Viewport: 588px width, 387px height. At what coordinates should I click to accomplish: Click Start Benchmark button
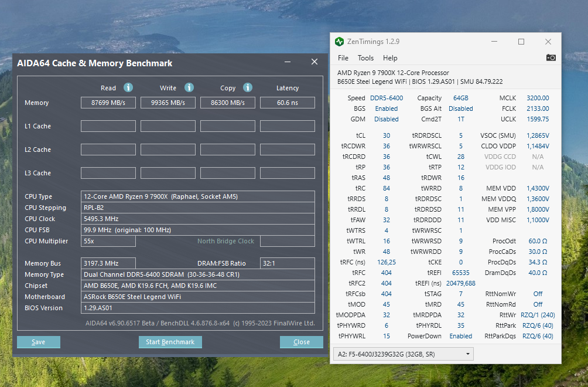point(170,342)
